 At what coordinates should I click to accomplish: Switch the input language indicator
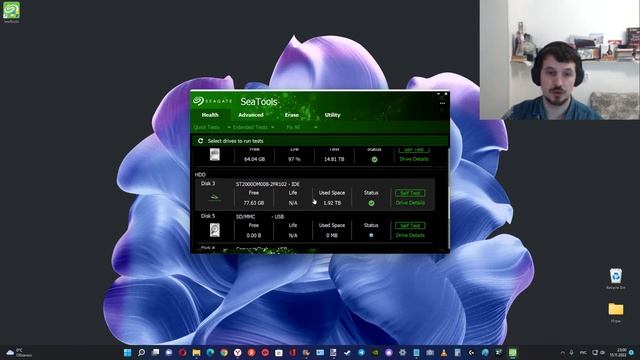point(583,353)
